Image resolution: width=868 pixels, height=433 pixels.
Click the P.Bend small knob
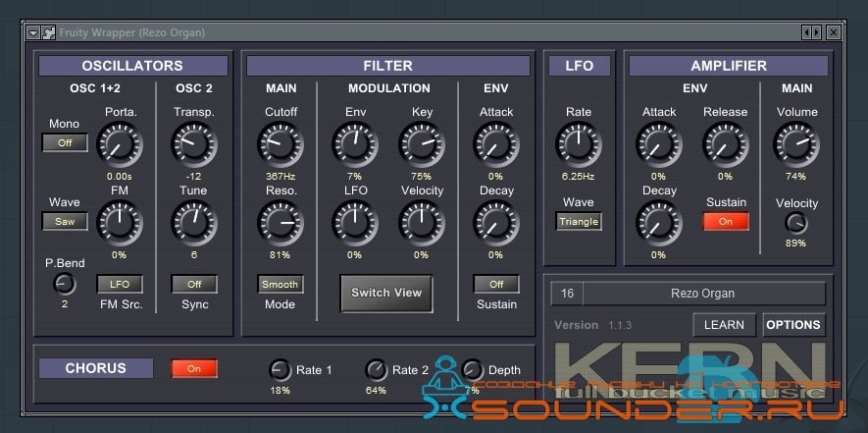point(65,284)
